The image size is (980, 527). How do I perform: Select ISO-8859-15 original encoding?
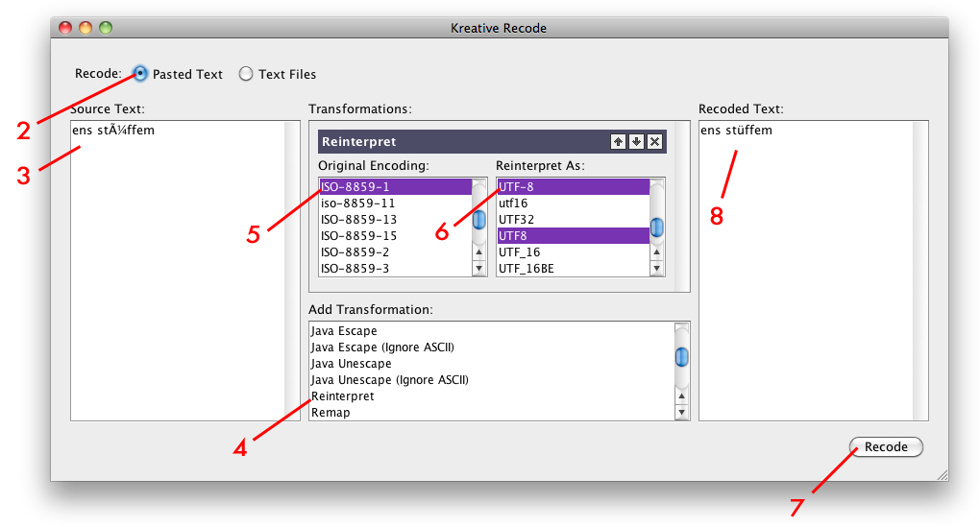tap(395, 235)
